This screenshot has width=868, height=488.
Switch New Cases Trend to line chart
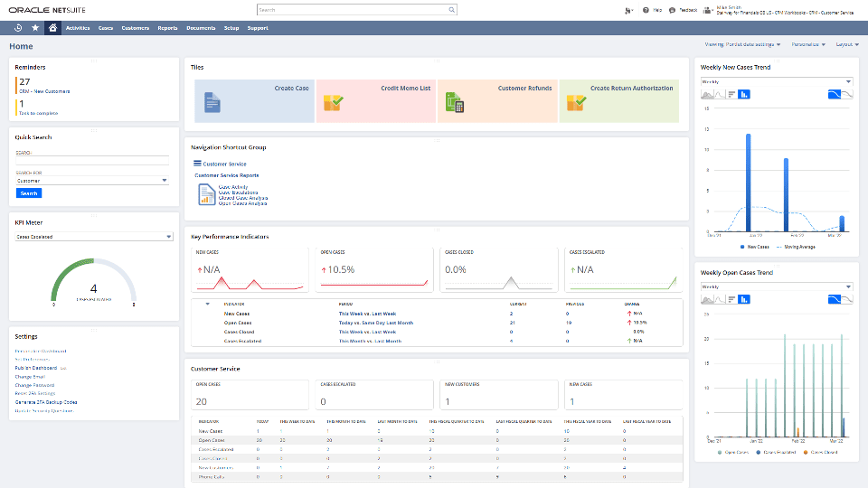coord(719,95)
